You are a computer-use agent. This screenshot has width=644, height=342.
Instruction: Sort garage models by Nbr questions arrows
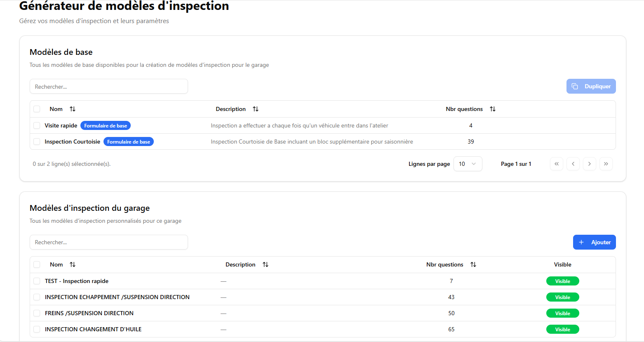[x=473, y=264]
